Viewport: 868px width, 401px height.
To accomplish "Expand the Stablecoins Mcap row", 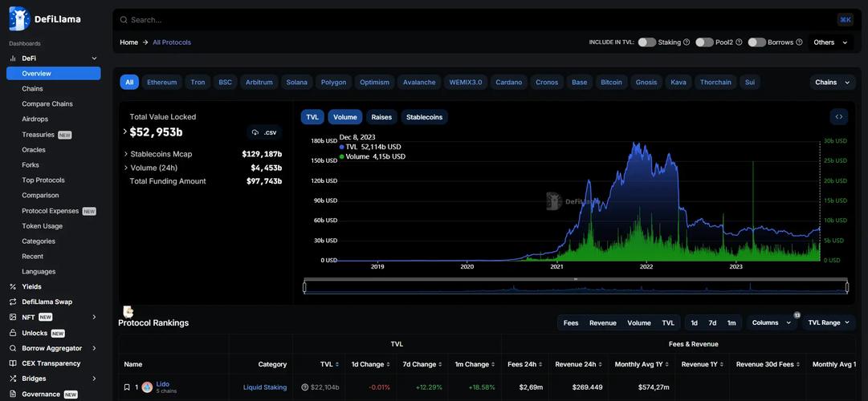I will coord(125,154).
